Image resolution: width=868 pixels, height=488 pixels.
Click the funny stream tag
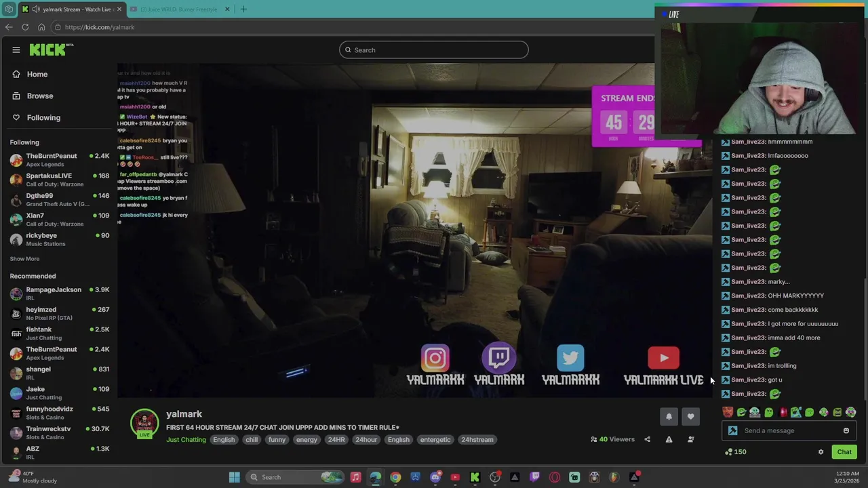coord(277,440)
